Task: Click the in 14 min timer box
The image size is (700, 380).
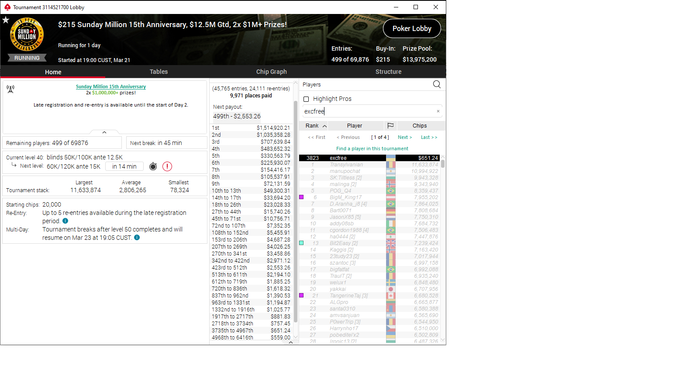Action: point(125,167)
